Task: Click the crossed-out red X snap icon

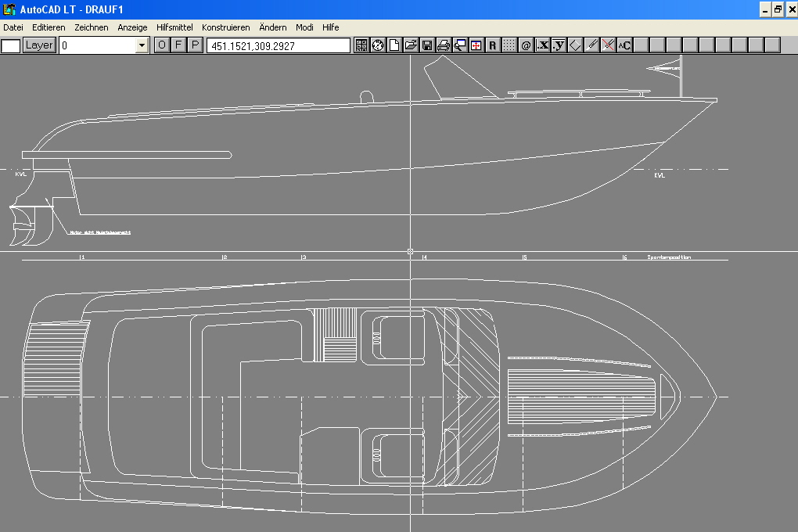Action: (x=608, y=45)
